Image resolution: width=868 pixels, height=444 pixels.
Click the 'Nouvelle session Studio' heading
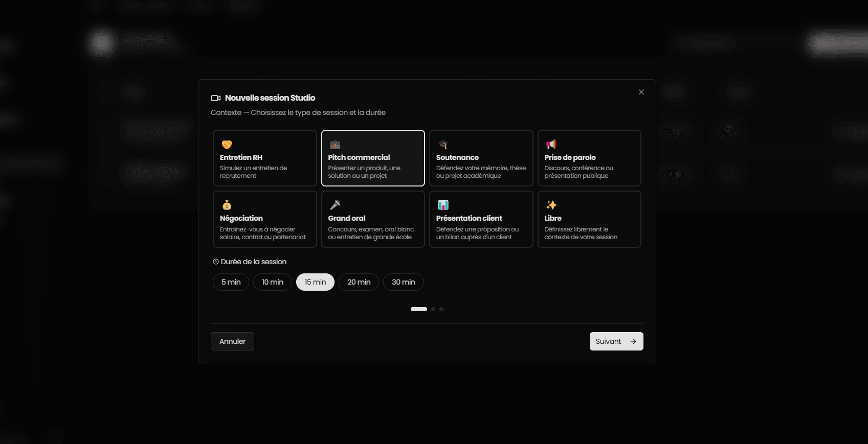(x=270, y=98)
